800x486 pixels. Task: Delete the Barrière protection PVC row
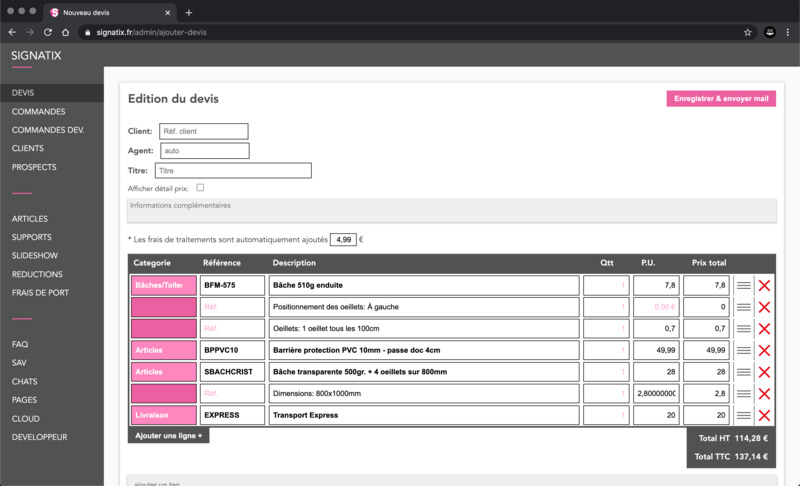[764, 351]
